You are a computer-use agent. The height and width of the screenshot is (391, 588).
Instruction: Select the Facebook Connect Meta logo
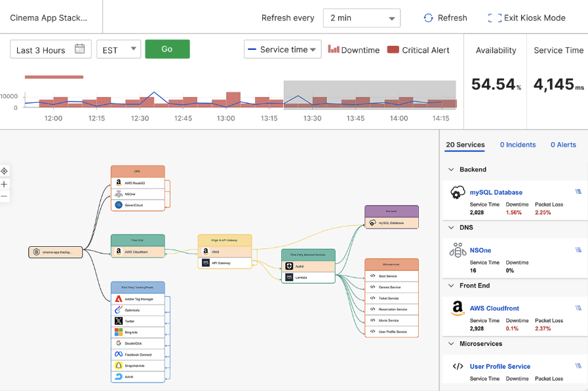coord(119,354)
